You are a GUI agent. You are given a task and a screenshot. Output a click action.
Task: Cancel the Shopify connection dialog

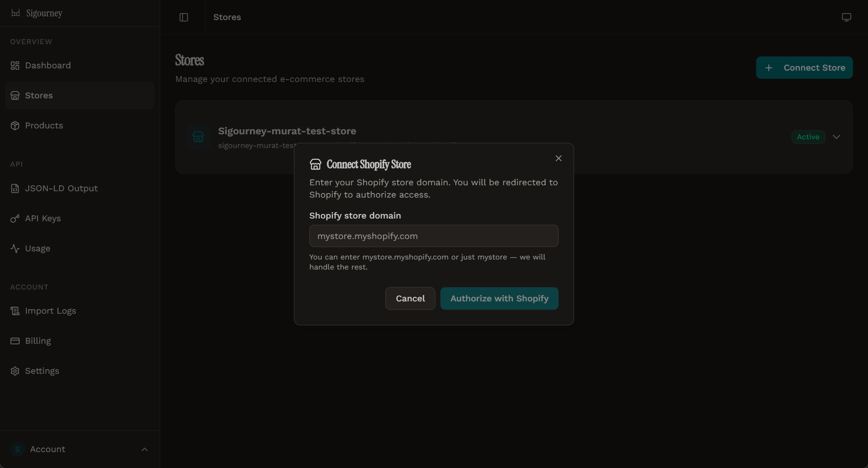pyautogui.click(x=410, y=299)
